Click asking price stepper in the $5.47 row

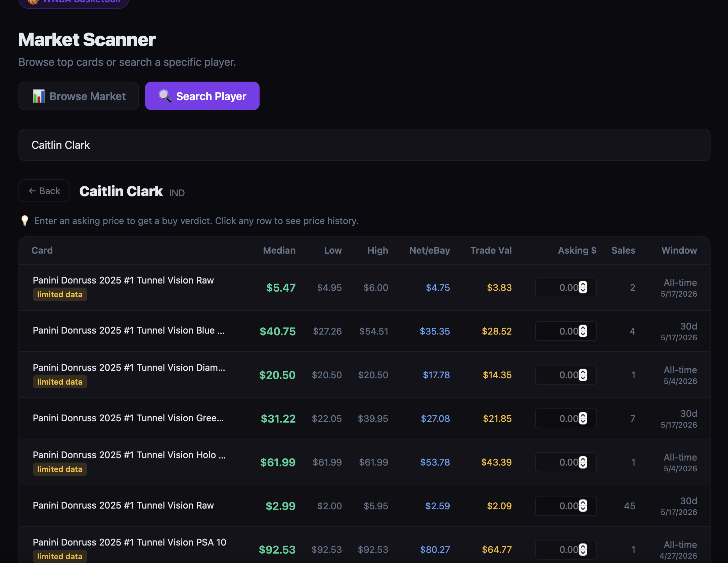pos(583,288)
